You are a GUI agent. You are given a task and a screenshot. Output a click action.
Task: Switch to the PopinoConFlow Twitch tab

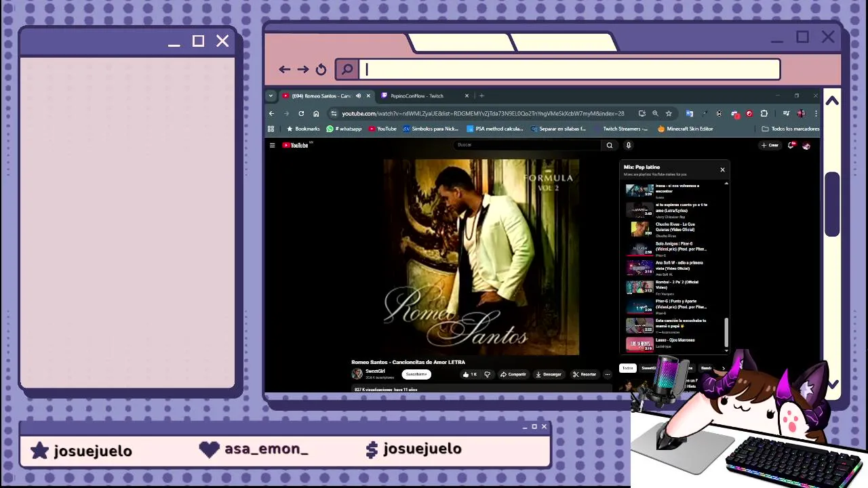[425, 96]
